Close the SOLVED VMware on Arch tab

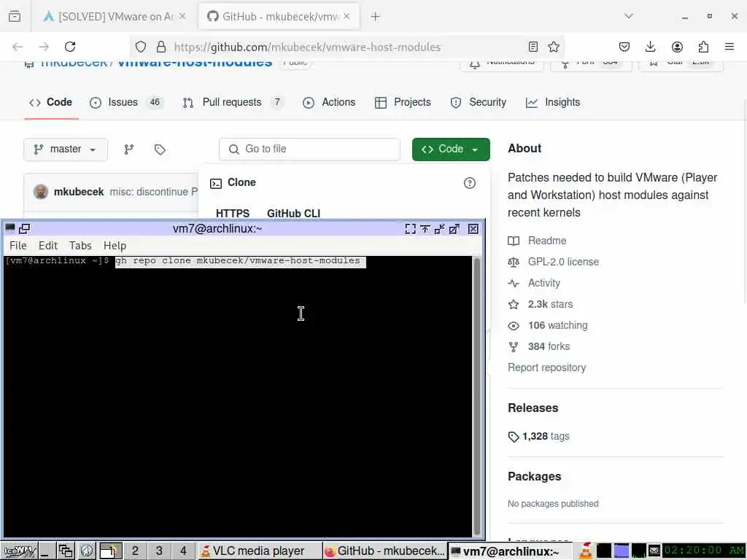[182, 16]
